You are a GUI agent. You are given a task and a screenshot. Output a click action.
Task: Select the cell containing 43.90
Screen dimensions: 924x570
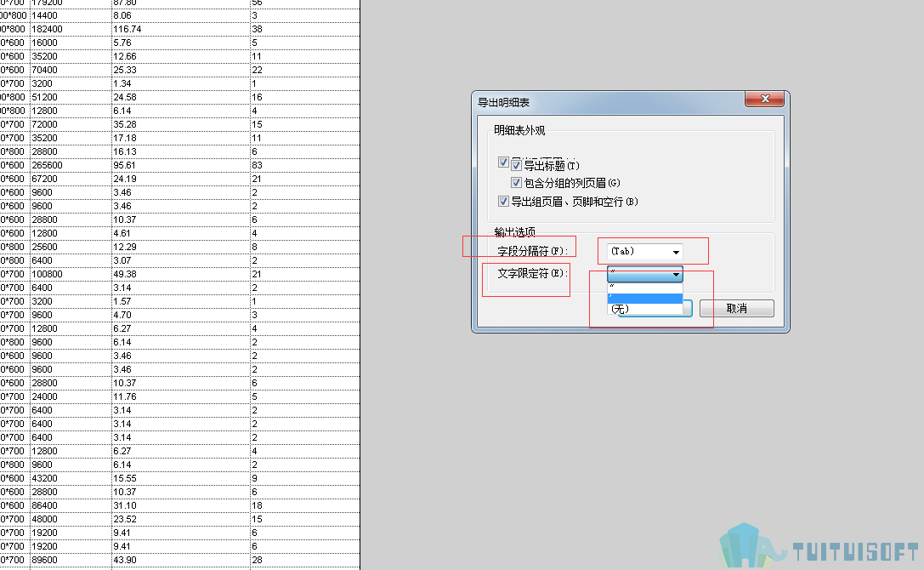pos(181,560)
